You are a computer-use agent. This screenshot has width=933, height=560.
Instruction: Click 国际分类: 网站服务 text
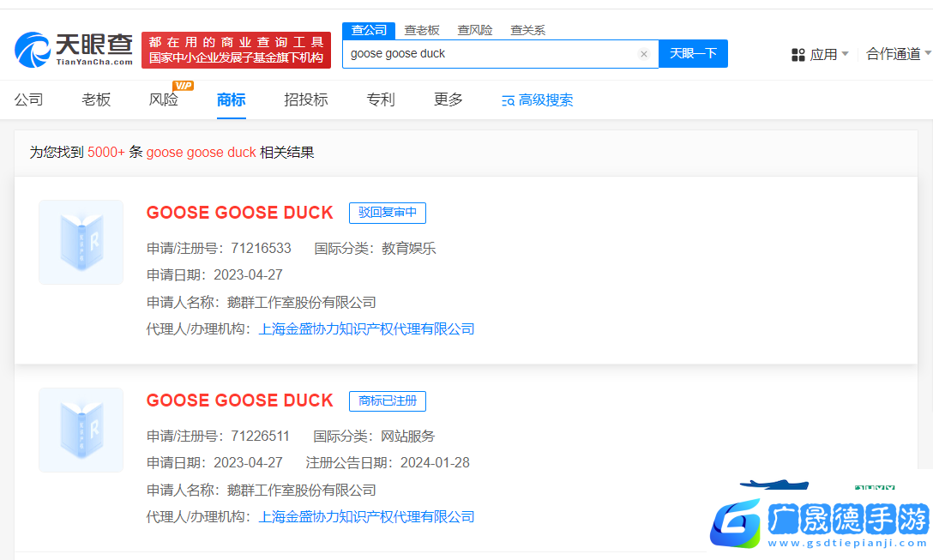374,437
